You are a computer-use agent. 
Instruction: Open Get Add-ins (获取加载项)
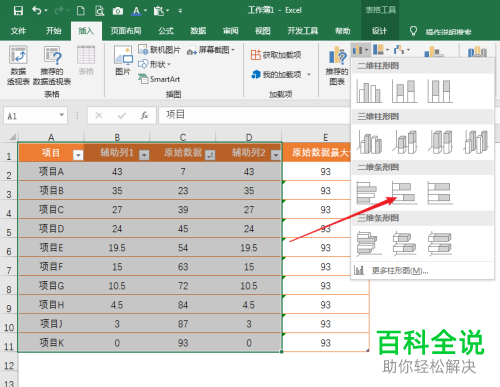click(276, 55)
